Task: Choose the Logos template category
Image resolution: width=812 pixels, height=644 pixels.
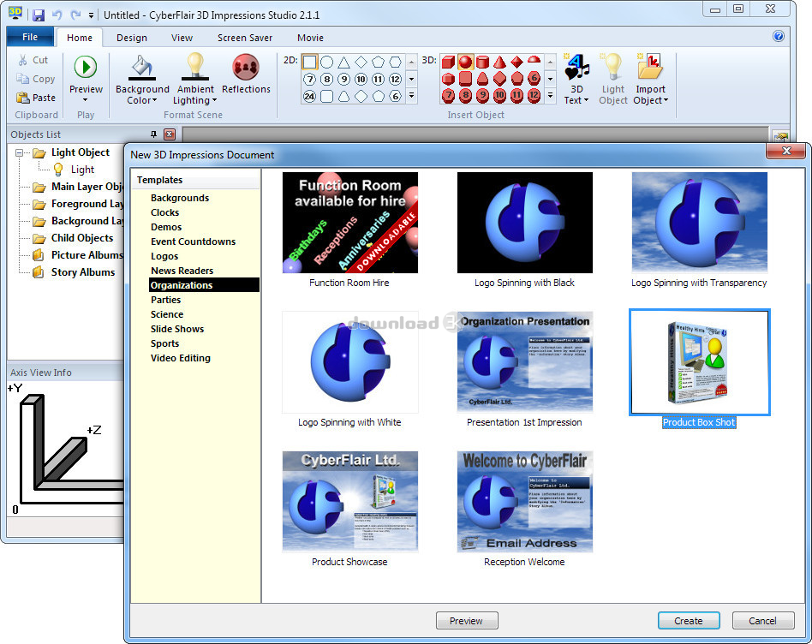Action: [164, 256]
